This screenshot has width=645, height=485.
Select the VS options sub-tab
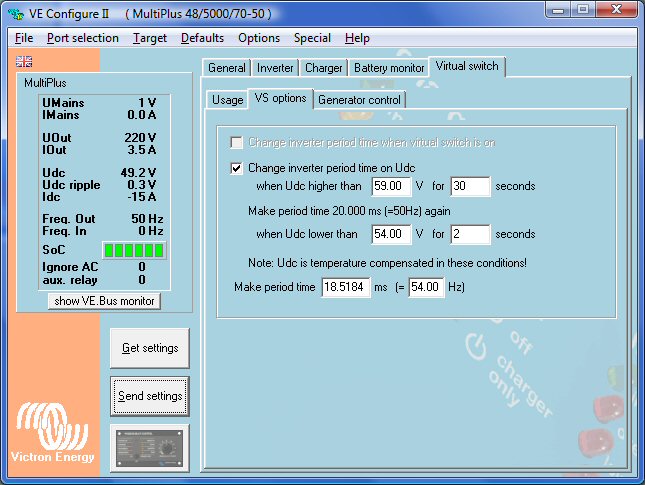(281, 98)
